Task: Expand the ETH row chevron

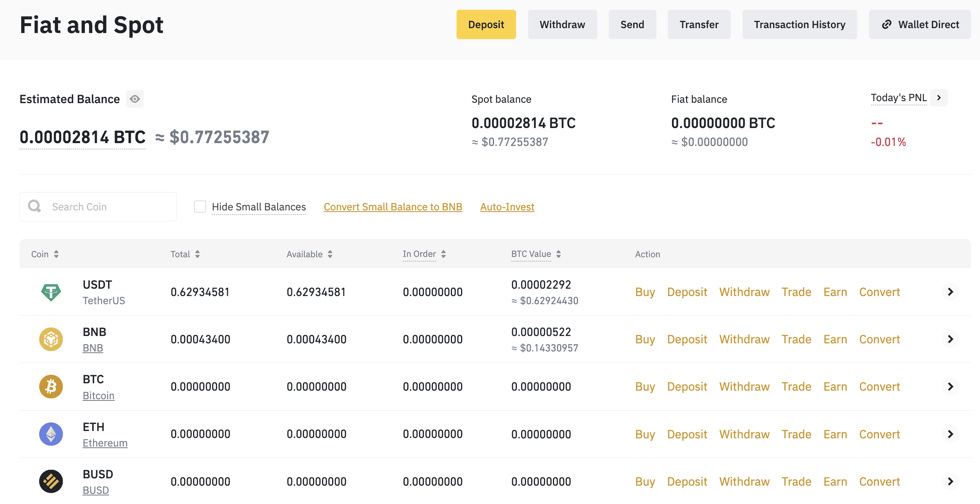Action: coord(950,434)
